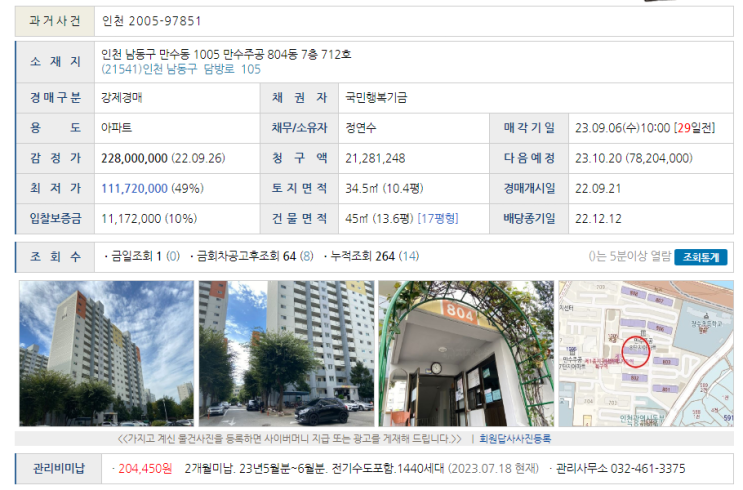This screenshot has height=490, width=743.
Task: Click the 금일조회 1 view count
Action: tap(136, 256)
